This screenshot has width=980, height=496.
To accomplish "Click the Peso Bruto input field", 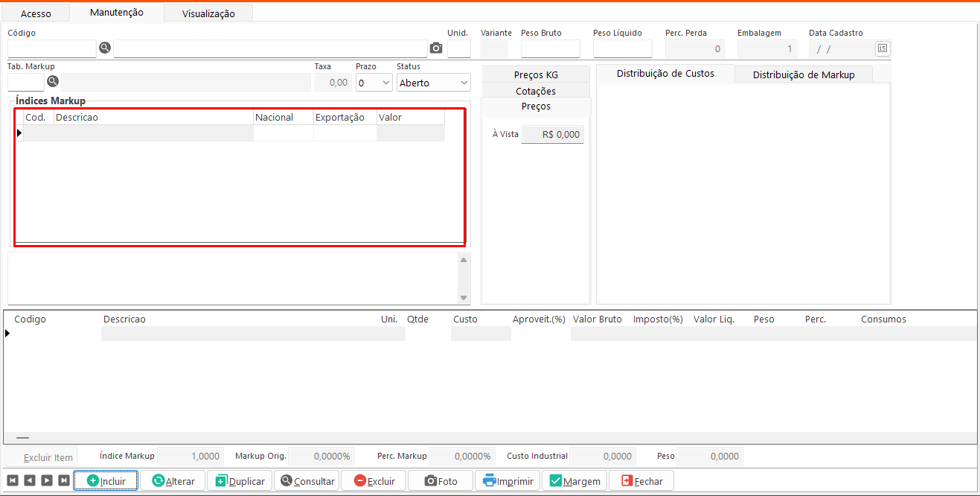I will [x=550, y=49].
